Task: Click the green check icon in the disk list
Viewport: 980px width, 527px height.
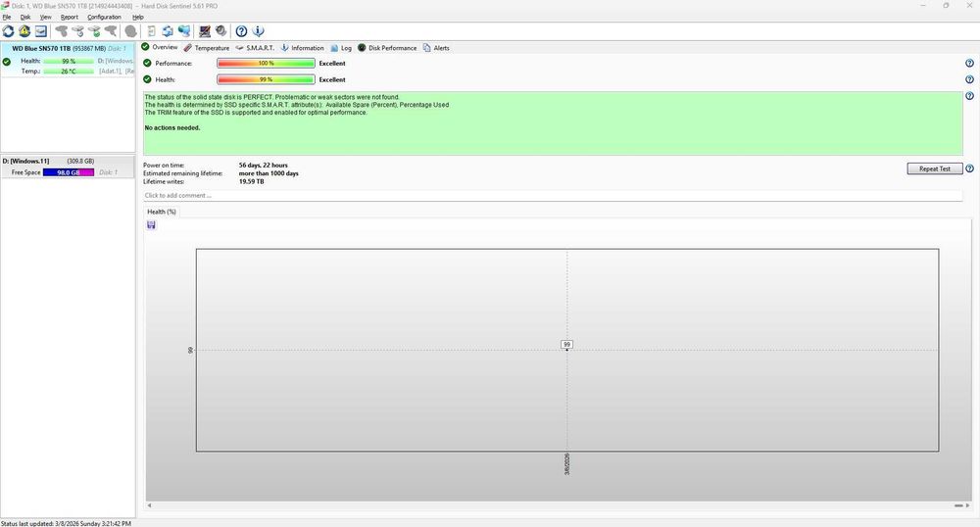Action: point(6,61)
